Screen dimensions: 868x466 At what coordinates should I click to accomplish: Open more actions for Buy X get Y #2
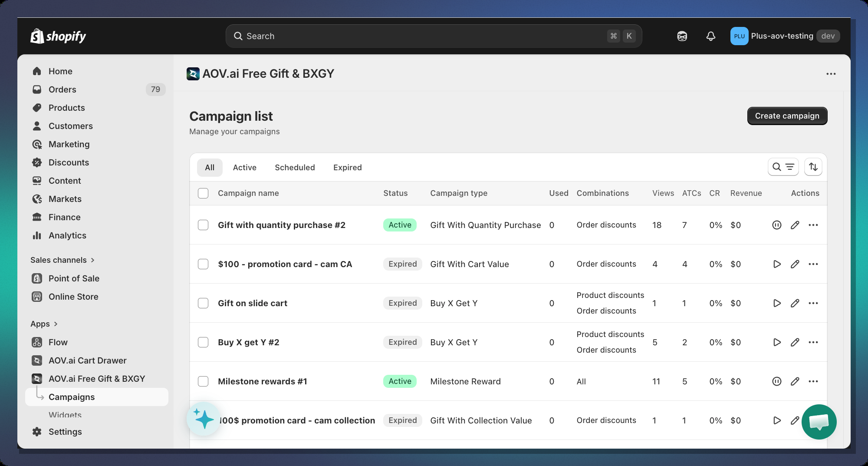[813, 342]
